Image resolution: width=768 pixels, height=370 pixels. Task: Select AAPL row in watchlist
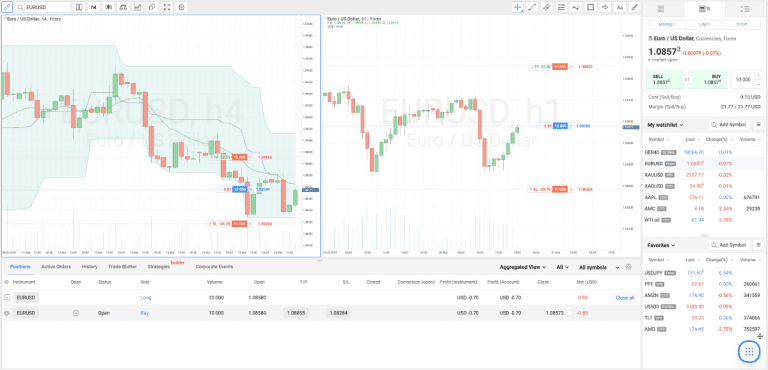pyautogui.click(x=704, y=197)
